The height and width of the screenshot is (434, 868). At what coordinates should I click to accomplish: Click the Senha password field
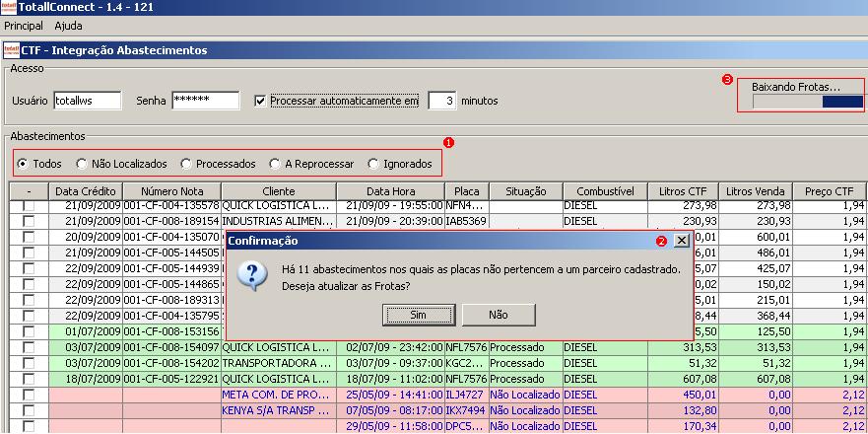(x=205, y=101)
